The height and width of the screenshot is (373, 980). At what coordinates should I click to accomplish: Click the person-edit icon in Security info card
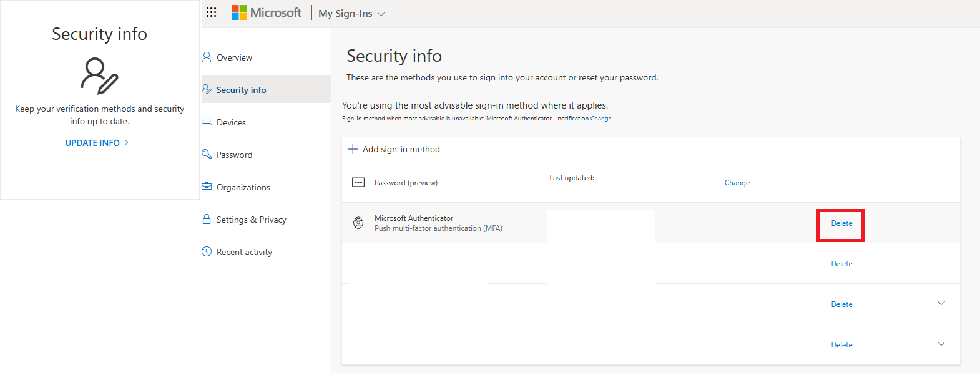click(x=99, y=75)
